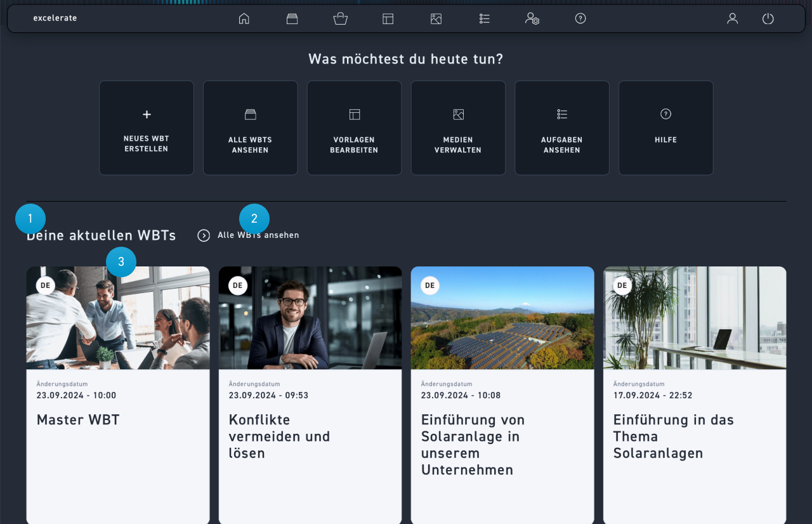This screenshot has width=812, height=524.
Task: Click the Aufgaben ansehen tile
Action: 561,128
